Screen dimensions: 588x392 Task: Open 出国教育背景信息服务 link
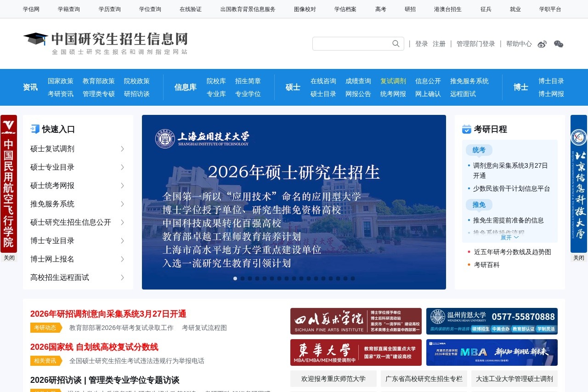coord(248,9)
